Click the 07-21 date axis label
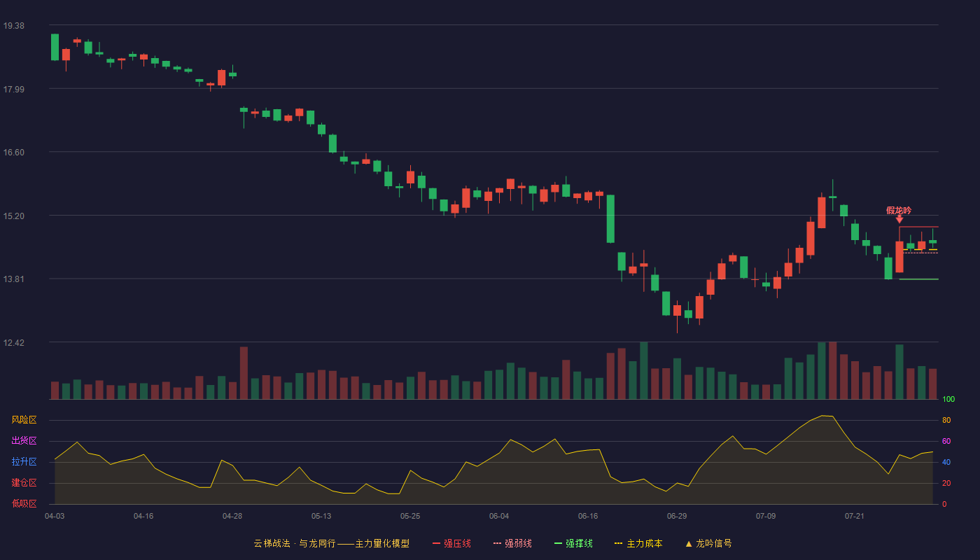980x560 pixels. 855,516
